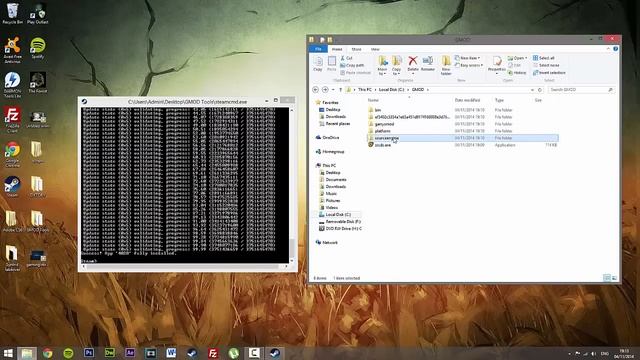The width and height of the screenshot is (640, 360).
Task: Click the Search GMOD input field
Action: (580, 89)
